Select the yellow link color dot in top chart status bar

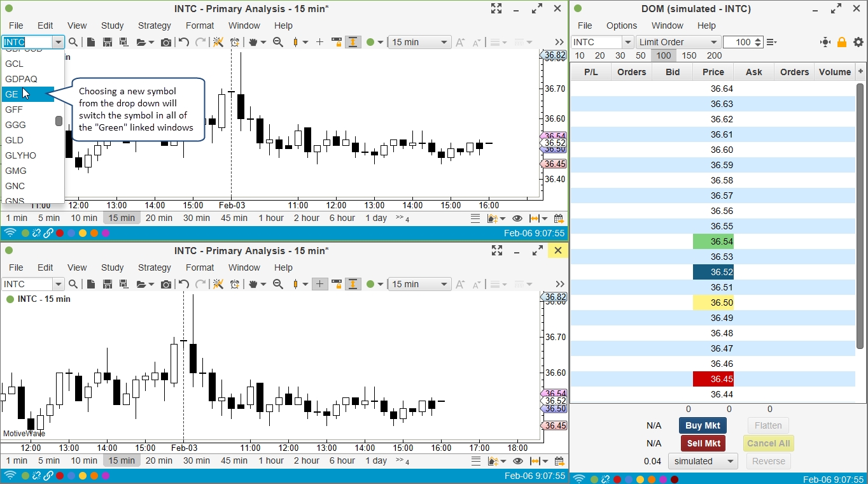pos(83,233)
